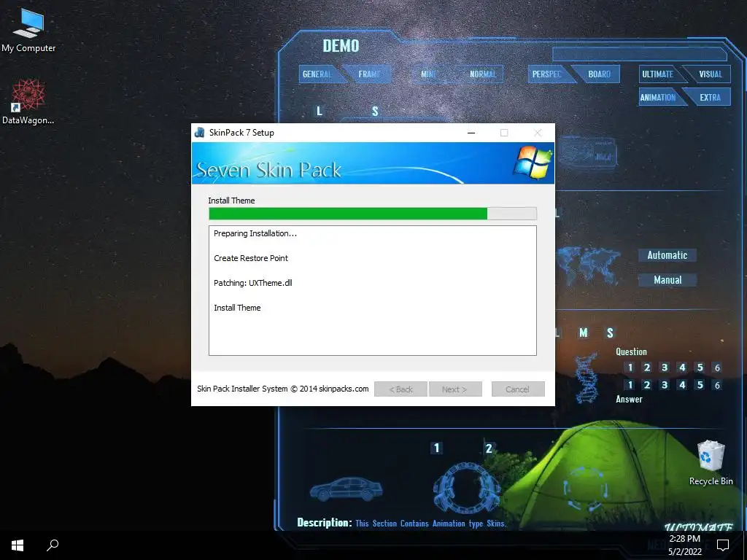Viewport: 747px width, 560px height.
Task: Open the notification center icon
Action: point(723,545)
